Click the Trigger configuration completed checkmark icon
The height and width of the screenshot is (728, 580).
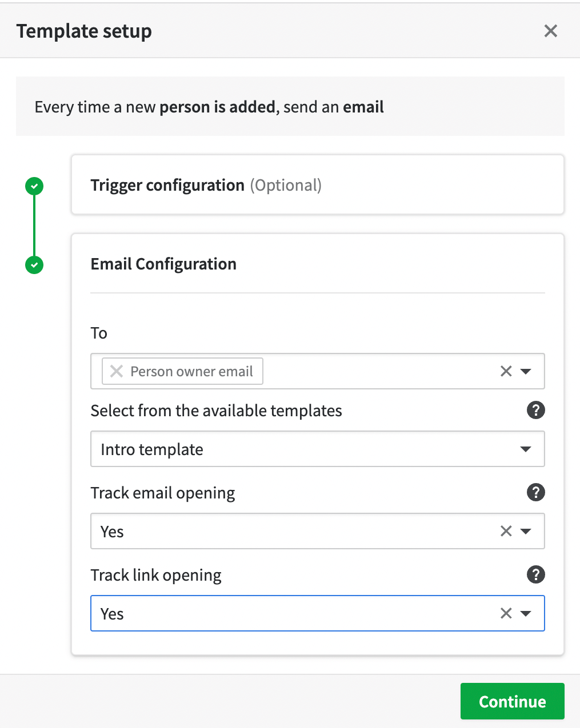(x=34, y=186)
